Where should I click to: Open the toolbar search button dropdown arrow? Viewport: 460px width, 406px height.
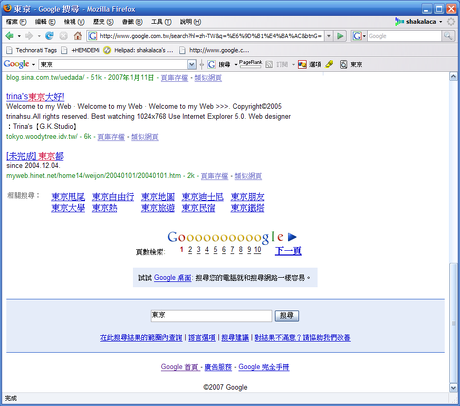235,64
